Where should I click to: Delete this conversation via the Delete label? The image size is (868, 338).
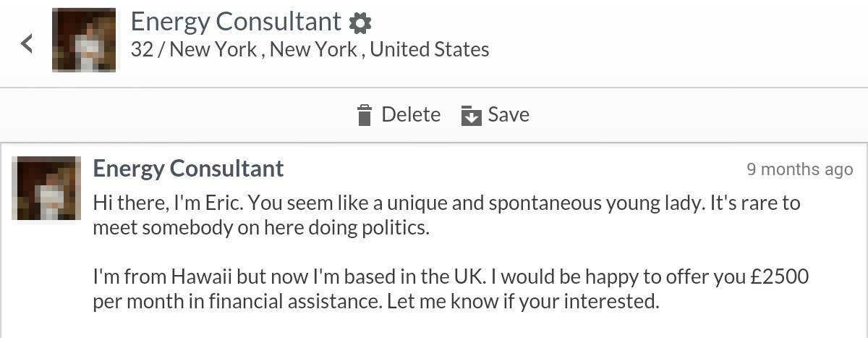(x=411, y=114)
